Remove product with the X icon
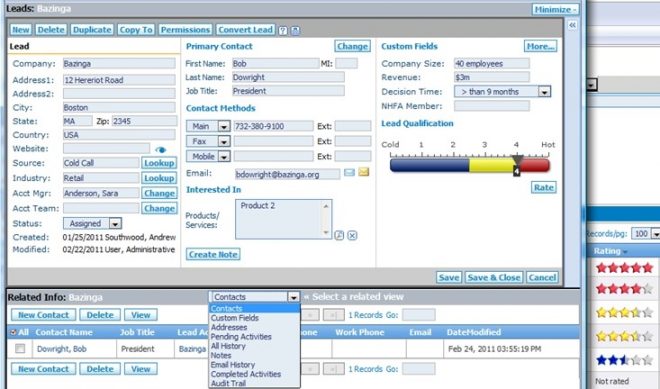Screen dimensions: 660x389 [352, 235]
